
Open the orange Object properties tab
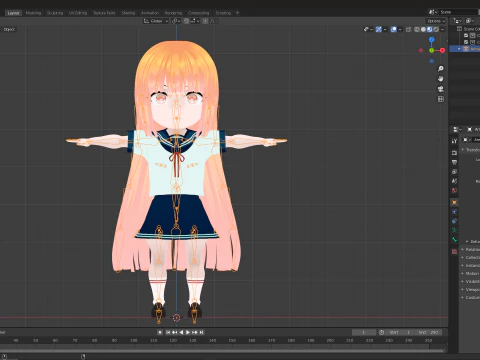point(454,202)
